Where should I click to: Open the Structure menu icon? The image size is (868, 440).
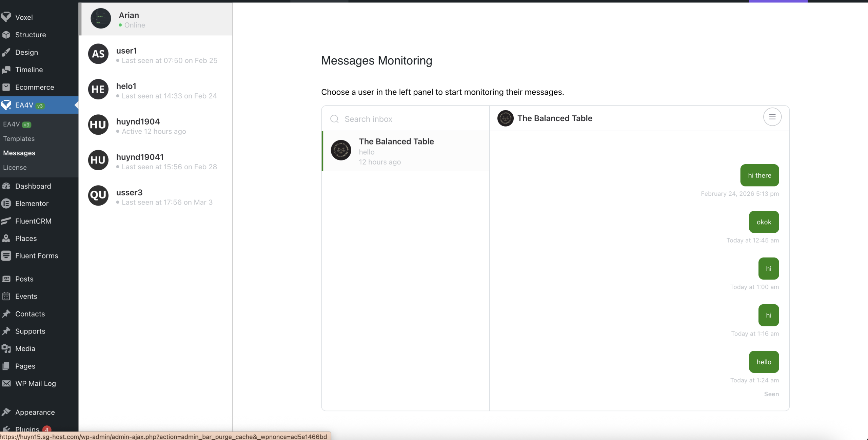click(6, 35)
